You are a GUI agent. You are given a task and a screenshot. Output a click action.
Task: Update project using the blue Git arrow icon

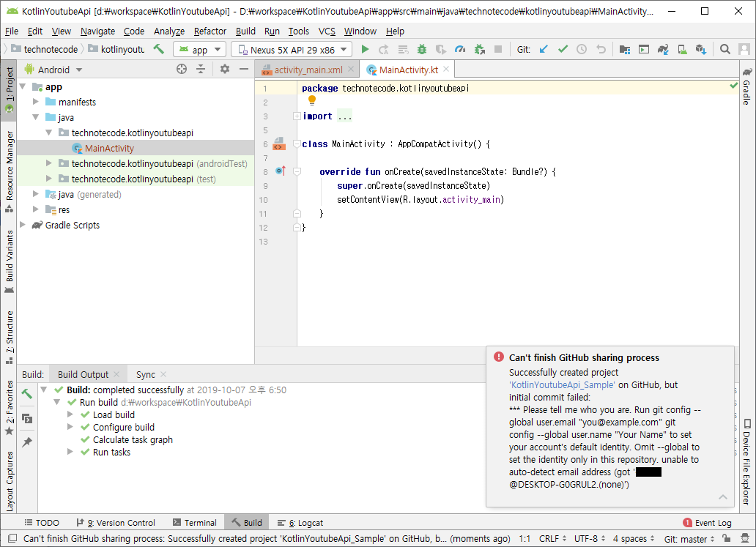click(544, 49)
